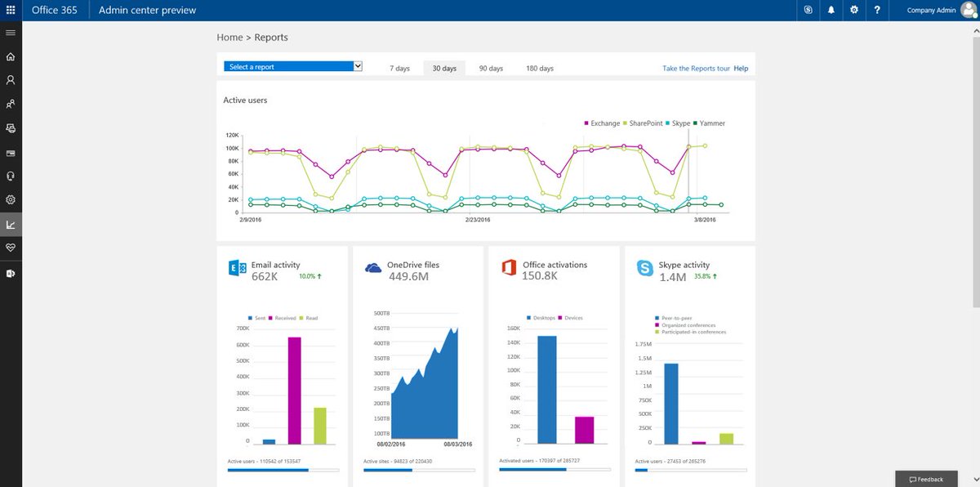Screen dimensions: 980x487
Task: Select the Home icon in the left sidebar
Action: pyautogui.click(x=11, y=56)
